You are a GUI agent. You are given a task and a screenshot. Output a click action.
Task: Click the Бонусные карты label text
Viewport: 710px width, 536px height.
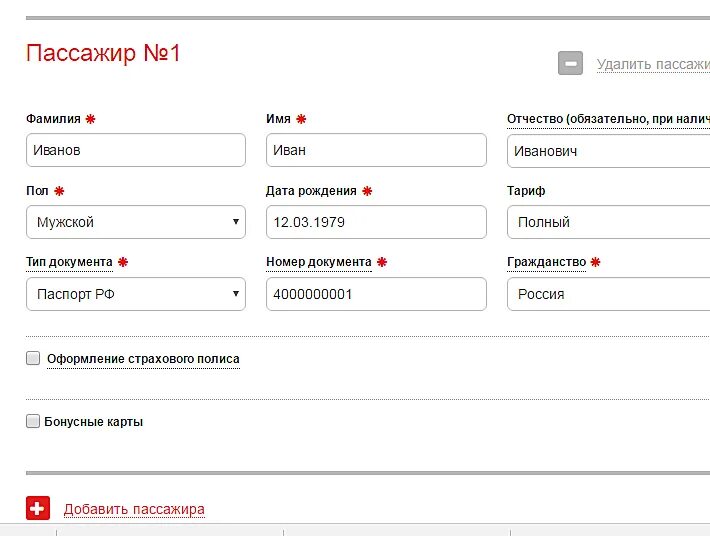click(94, 422)
